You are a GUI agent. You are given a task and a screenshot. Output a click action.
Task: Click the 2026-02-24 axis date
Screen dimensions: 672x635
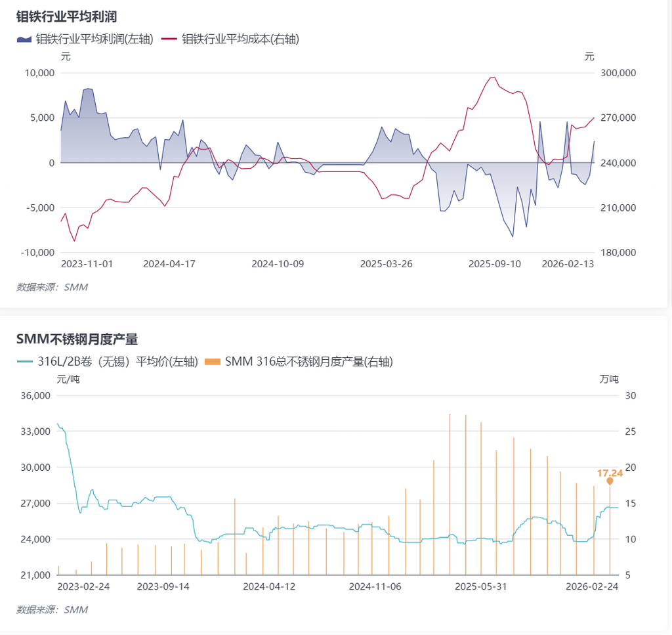point(592,586)
